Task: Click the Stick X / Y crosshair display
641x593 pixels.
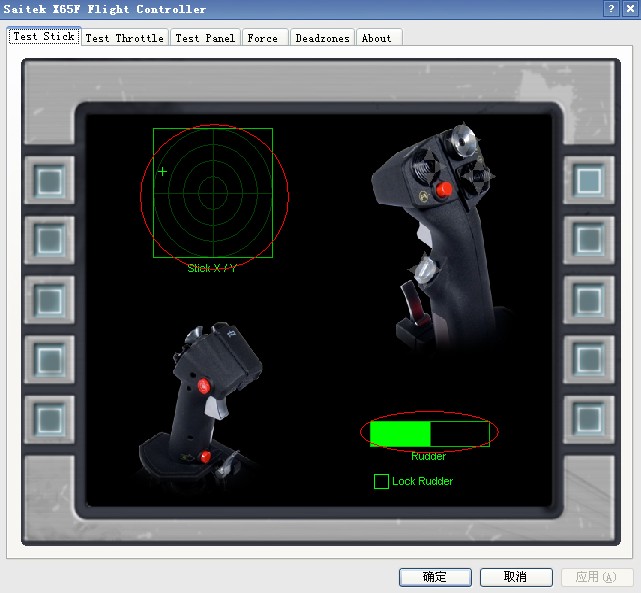Action: click(x=213, y=193)
